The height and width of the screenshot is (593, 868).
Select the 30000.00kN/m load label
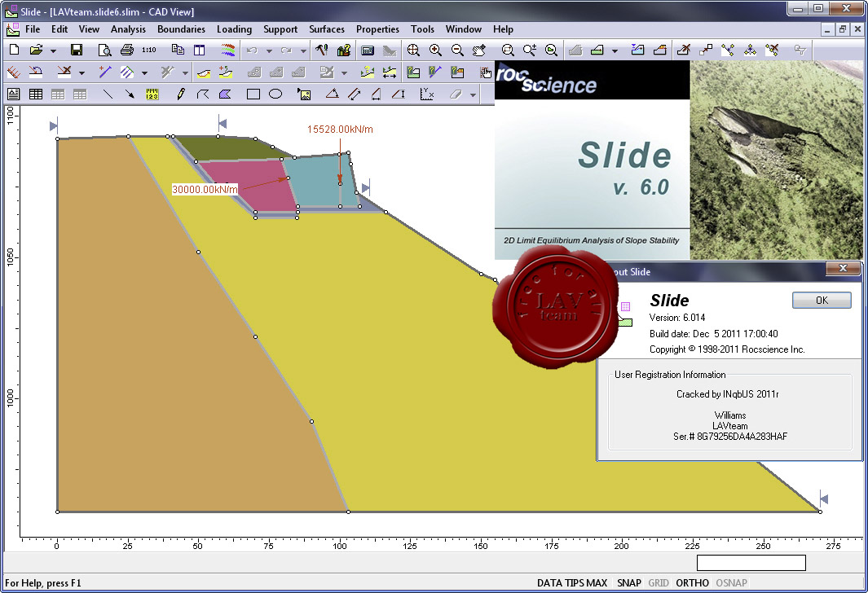205,189
